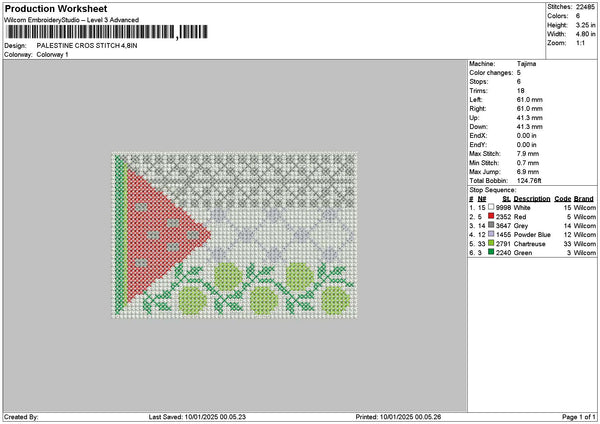
Task: Click the Height value 3.25 in
Action: pyautogui.click(x=585, y=25)
